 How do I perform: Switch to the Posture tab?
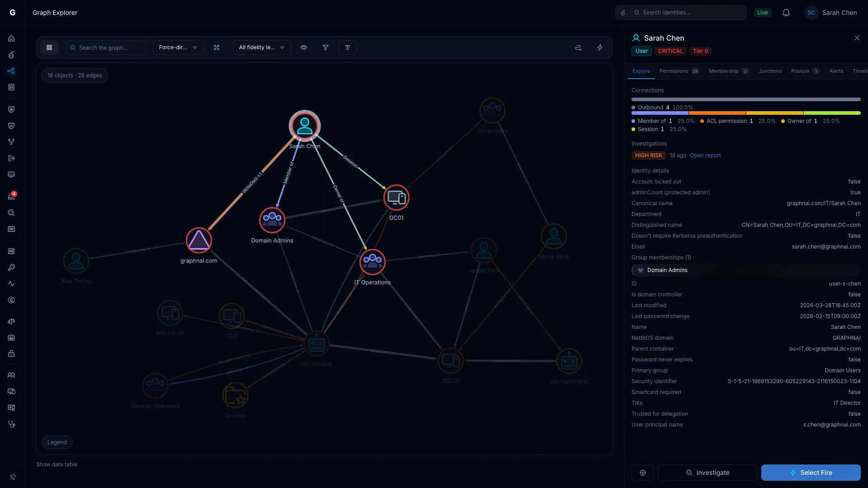pos(805,71)
